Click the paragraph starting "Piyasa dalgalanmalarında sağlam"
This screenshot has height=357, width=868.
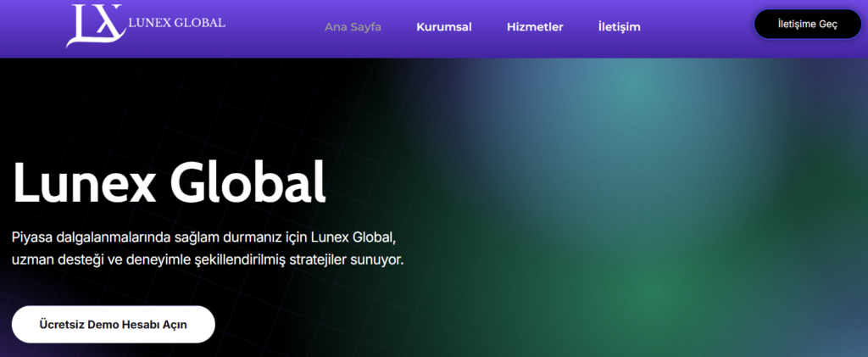(x=208, y=248)
